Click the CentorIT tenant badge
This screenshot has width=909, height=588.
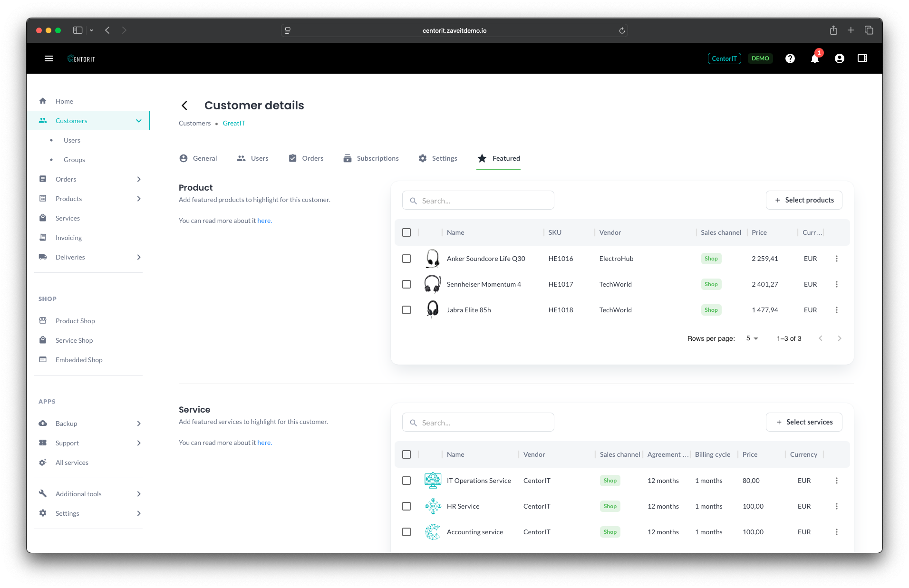click(724, 58)
